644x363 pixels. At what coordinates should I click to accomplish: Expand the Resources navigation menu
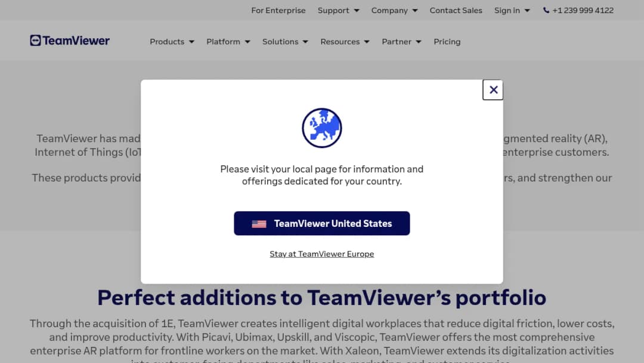click(345, 42)
